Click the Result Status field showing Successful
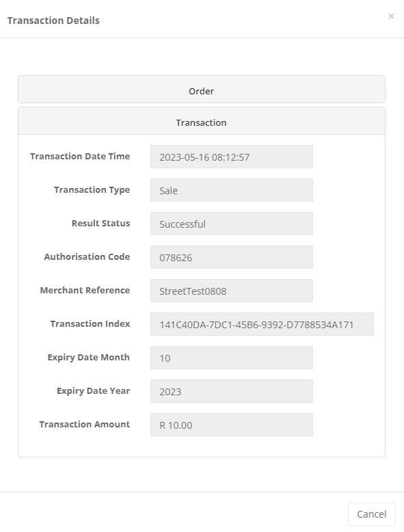Image resolution: width=404 pixels, height=532 pixels. pyautogui.click(x=232, y=224)
